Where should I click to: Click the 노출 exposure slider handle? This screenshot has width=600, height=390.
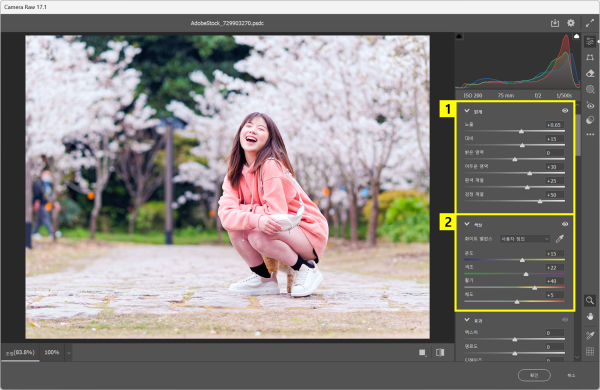[521, 131]
